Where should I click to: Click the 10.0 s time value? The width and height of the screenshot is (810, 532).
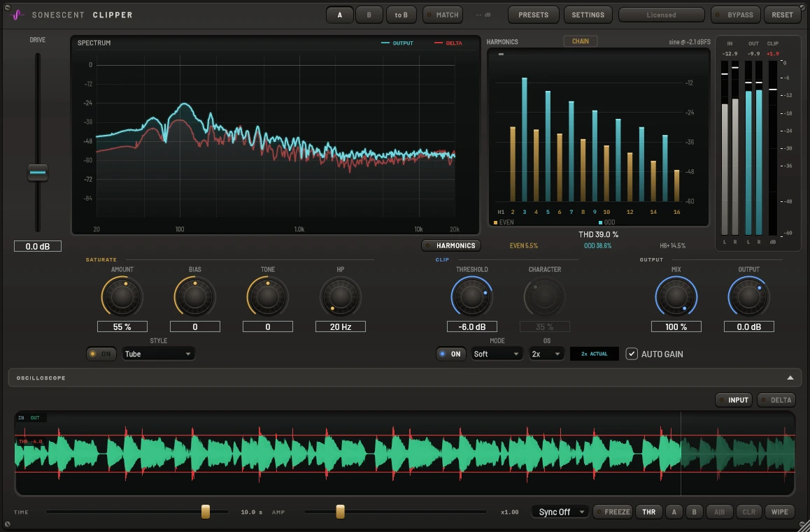[252, 512]
